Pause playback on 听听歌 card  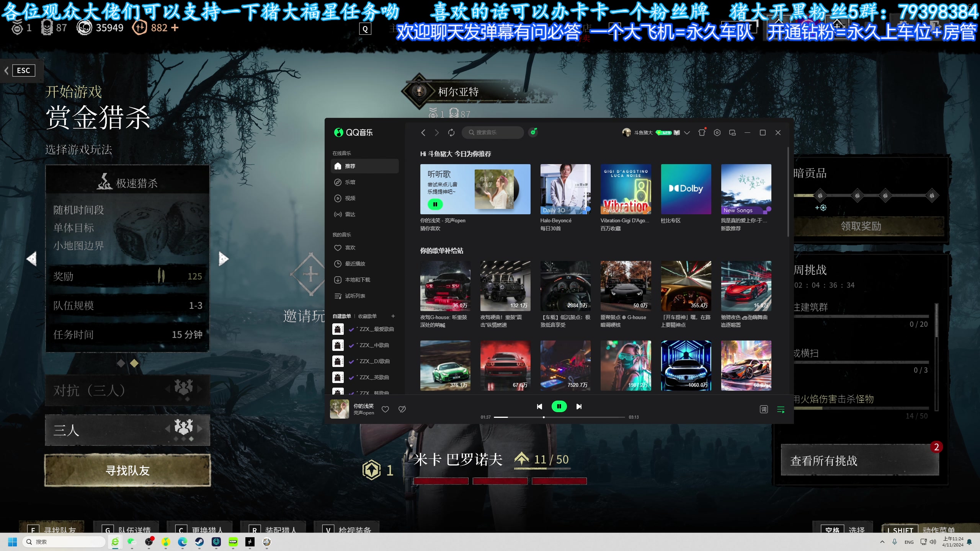click(435, 204)
